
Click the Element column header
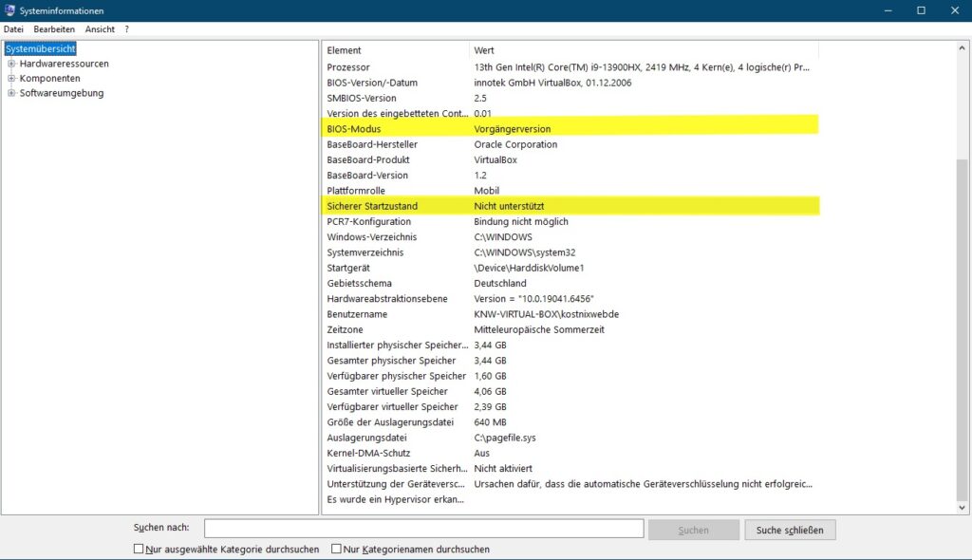(396, 50)
